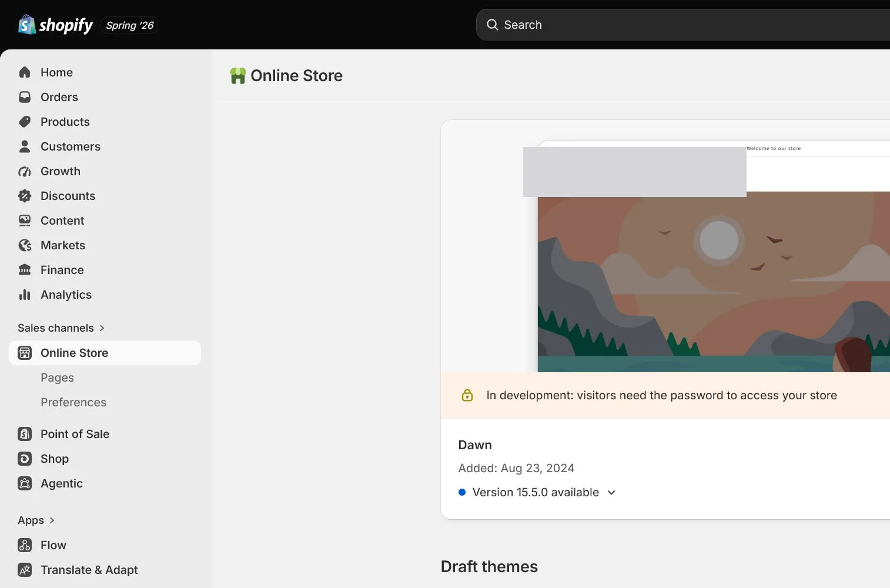Open the Finance section
The width and height of the screenshot is (890, 588).
(105, 270)
